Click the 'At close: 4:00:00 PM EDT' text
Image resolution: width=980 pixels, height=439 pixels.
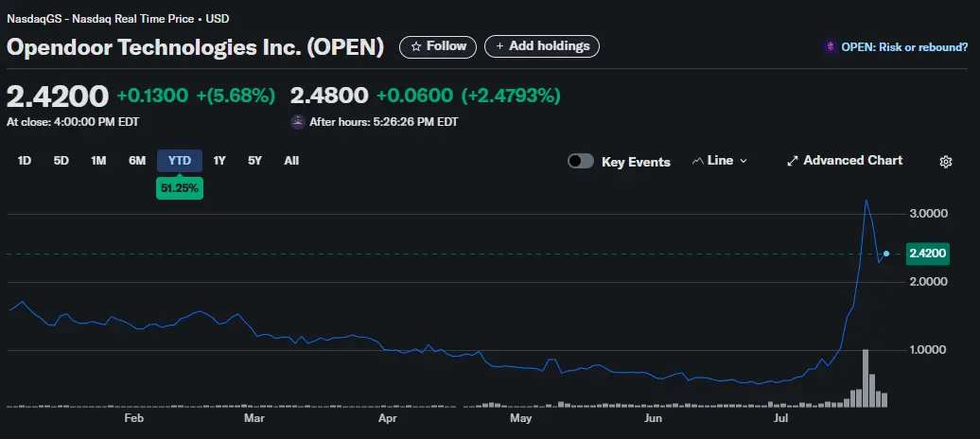73,122
